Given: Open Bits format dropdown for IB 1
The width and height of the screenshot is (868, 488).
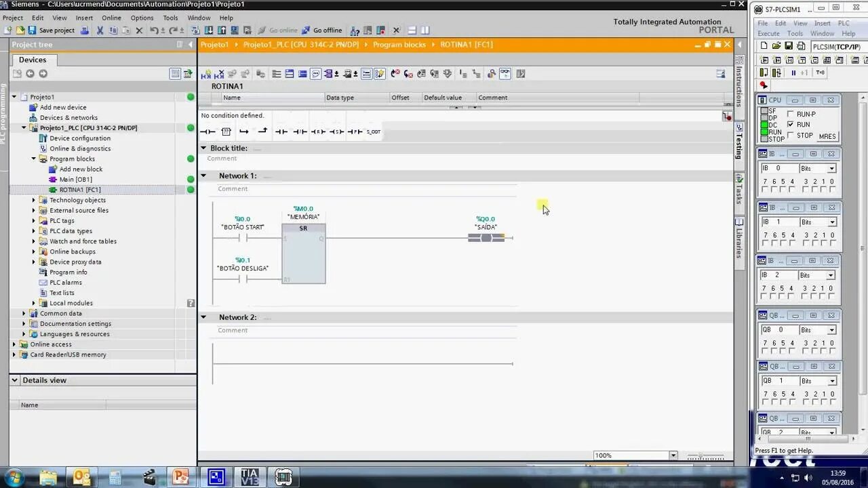Looking at the screenshot, I should [831, 222].
